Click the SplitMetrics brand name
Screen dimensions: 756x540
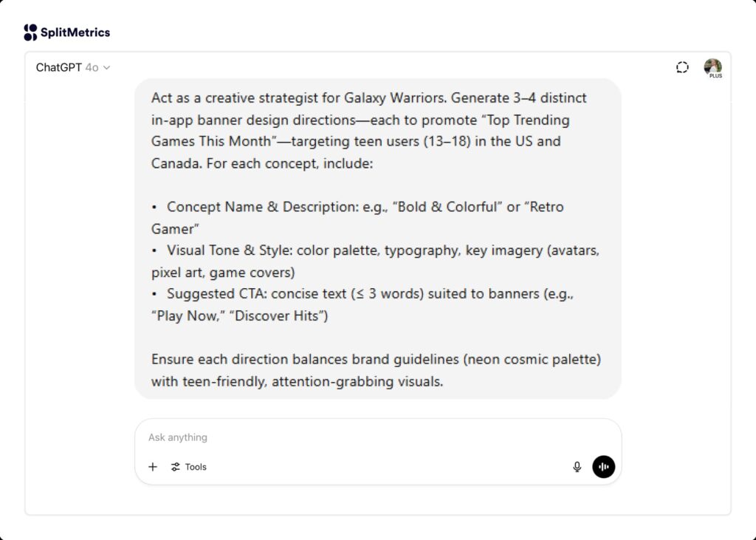(x=77, y=32)
